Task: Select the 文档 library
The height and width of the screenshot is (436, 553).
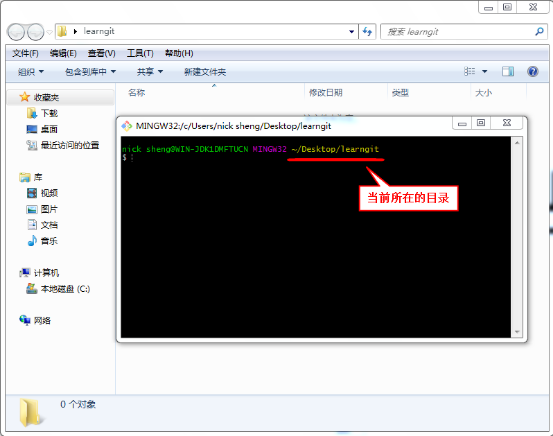Action: [x=49, y=225]
